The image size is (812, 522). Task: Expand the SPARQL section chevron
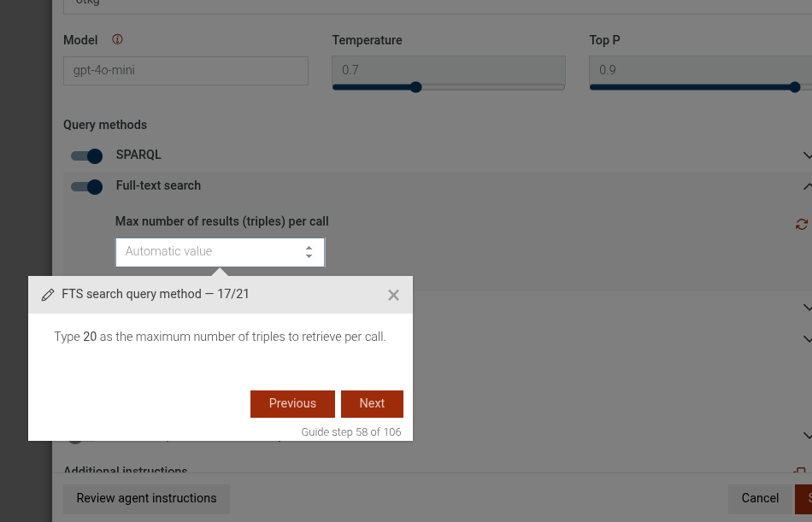coord(807,155)
